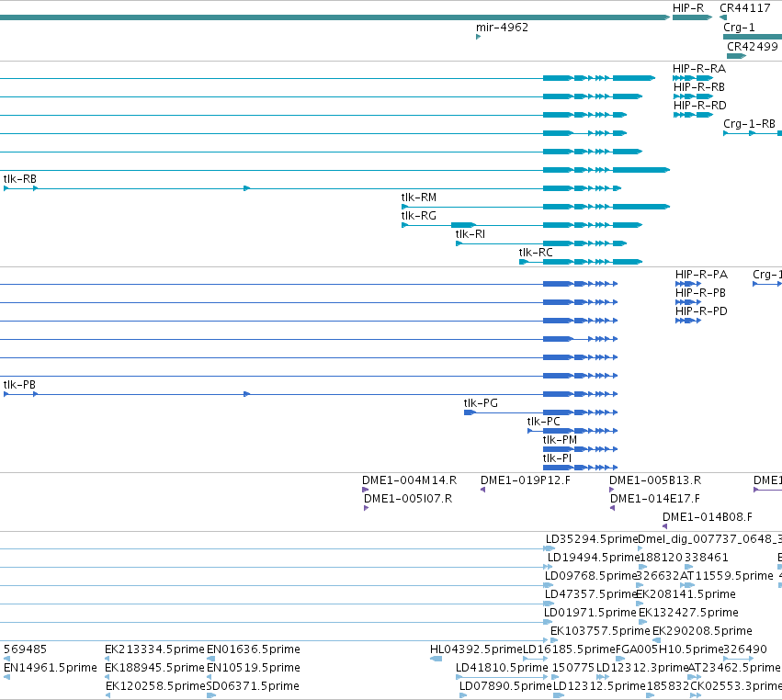The width and height of the screenshot is (782, 700).
Task: Click the HIP-R-PB protein feature
Action: tap(688, 302)
